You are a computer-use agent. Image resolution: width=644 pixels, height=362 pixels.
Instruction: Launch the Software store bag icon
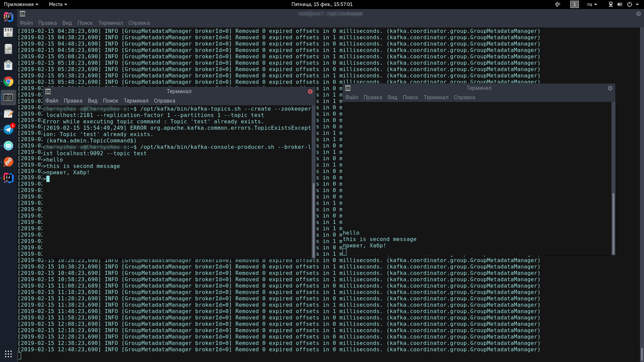(8, 65)
